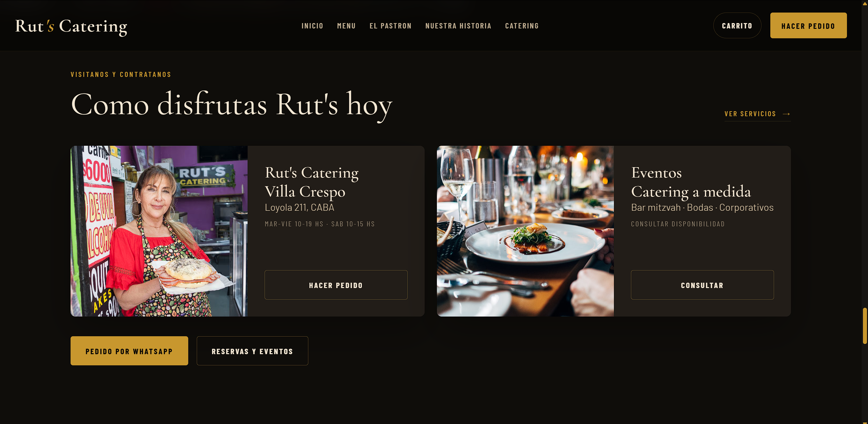Open El Pastron page
The width and height of the screenshot is (868, 424).
point(390,26)
